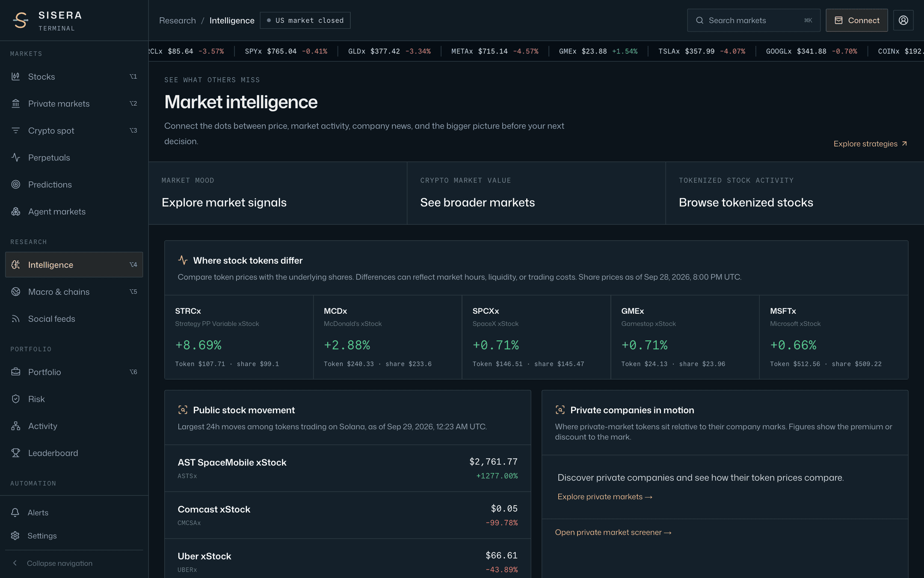Click the Leaderboard trophy icon
Viewport: 924px width, 578px height.
click(16, 453)
